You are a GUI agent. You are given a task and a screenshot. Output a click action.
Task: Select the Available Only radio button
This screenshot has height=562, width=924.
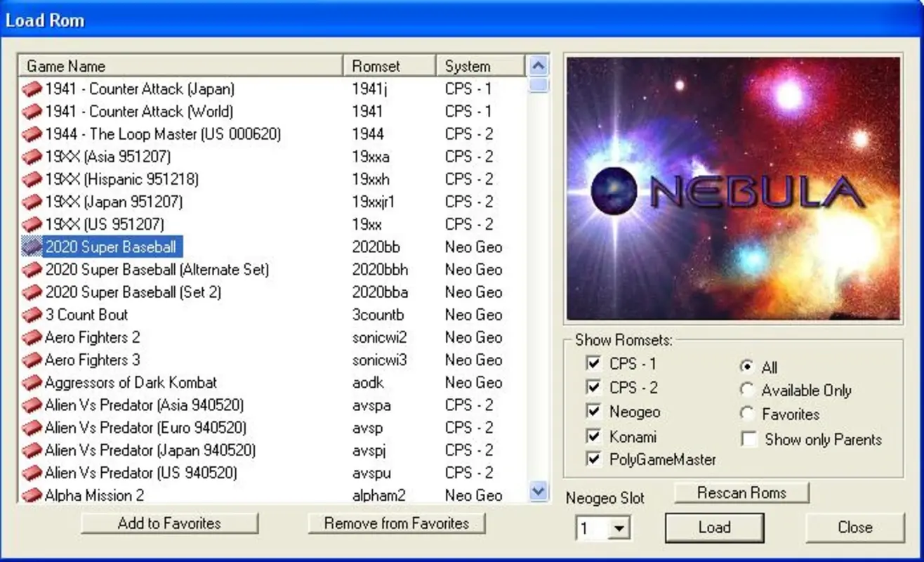[x=747, y=390]
